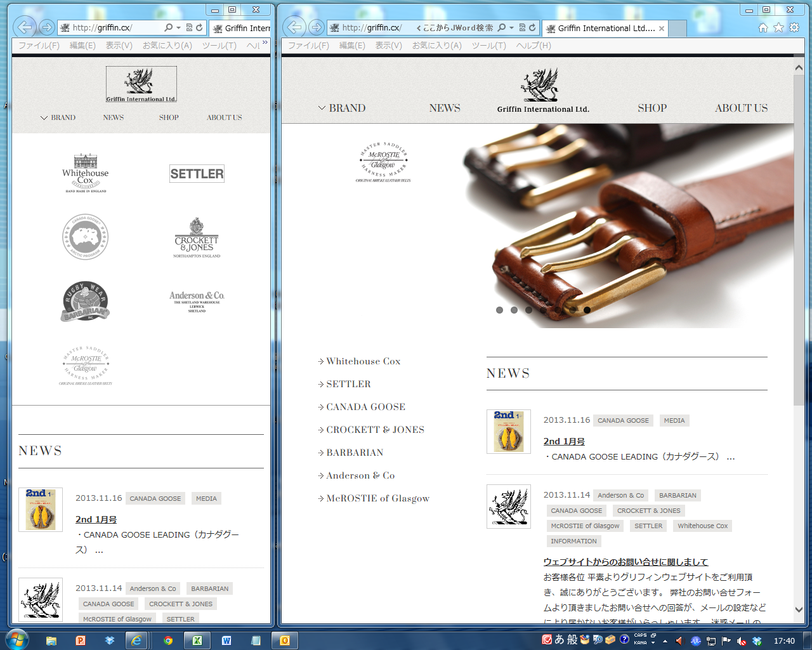Click the Barbarian Rugby Wear logo
The height and width of the screenshot is (650, 812).
(x=86, y=301)
